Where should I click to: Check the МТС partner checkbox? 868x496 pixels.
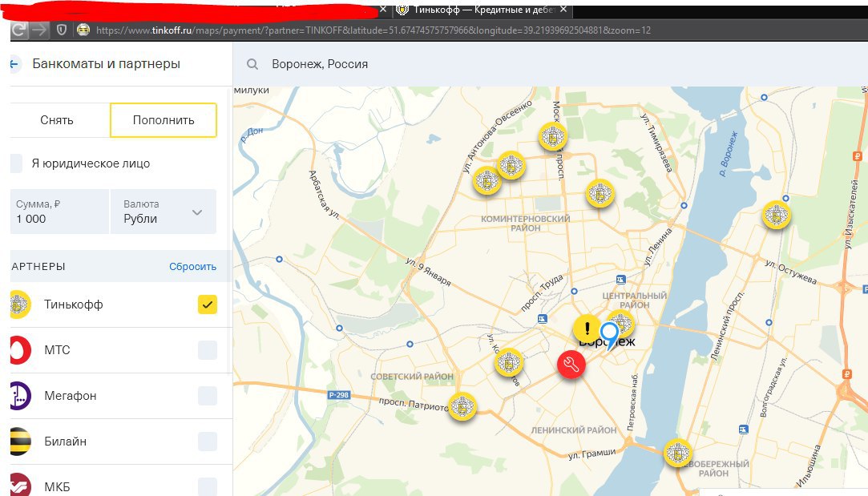coord(208,350)
